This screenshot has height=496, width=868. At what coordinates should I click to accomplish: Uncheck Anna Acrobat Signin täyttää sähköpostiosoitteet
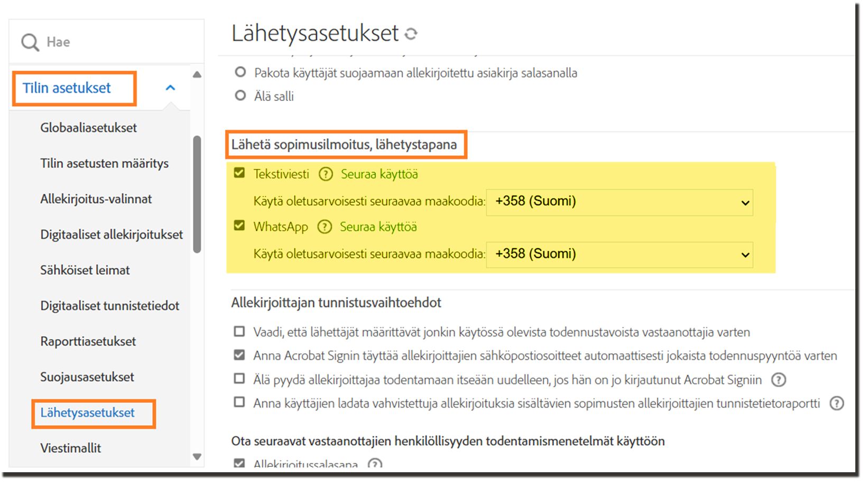pyautogui.click(x=239, y=355)
